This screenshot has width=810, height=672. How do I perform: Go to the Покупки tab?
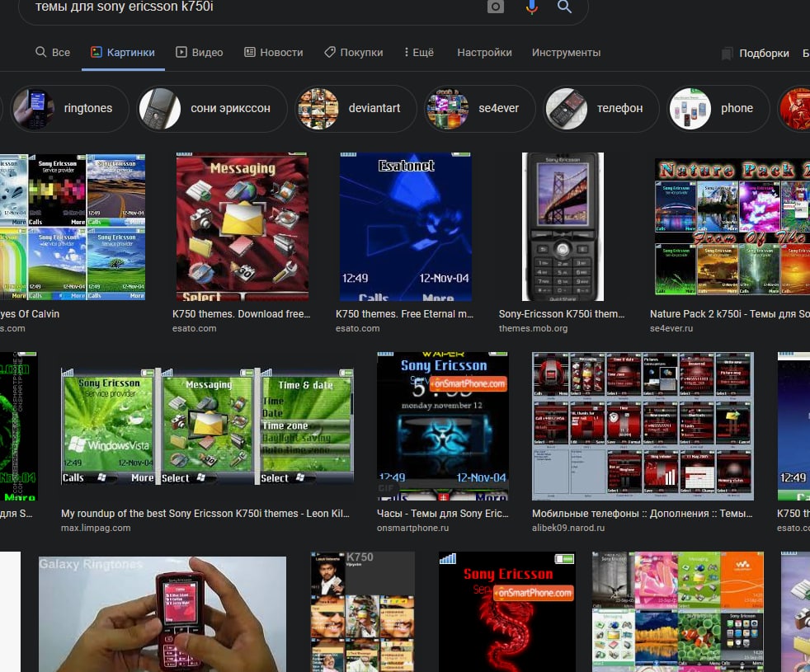pyautogui.click(x=354, y=52)
